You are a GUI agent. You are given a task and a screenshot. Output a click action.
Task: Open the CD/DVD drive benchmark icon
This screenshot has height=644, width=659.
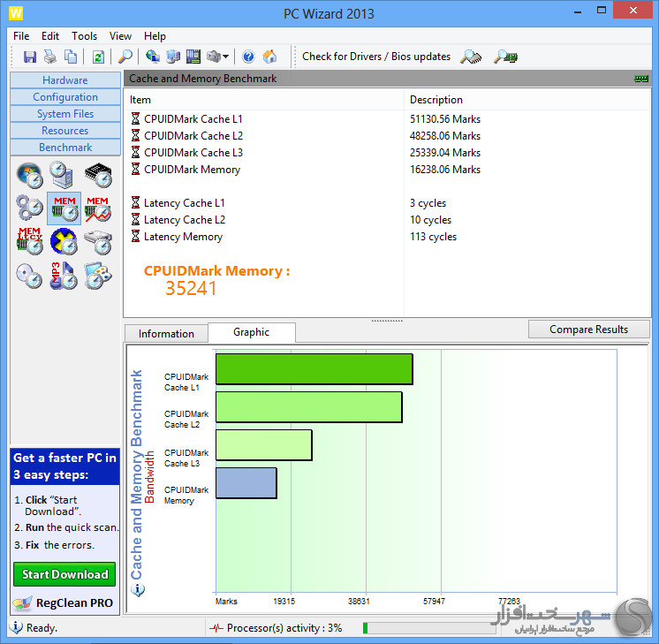coord(29,276)
